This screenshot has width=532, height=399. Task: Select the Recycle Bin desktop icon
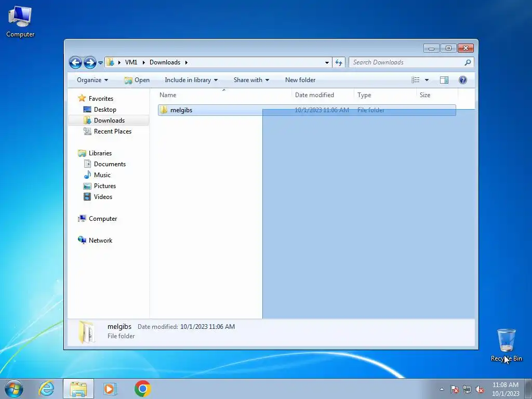click(x=506, y=345)
